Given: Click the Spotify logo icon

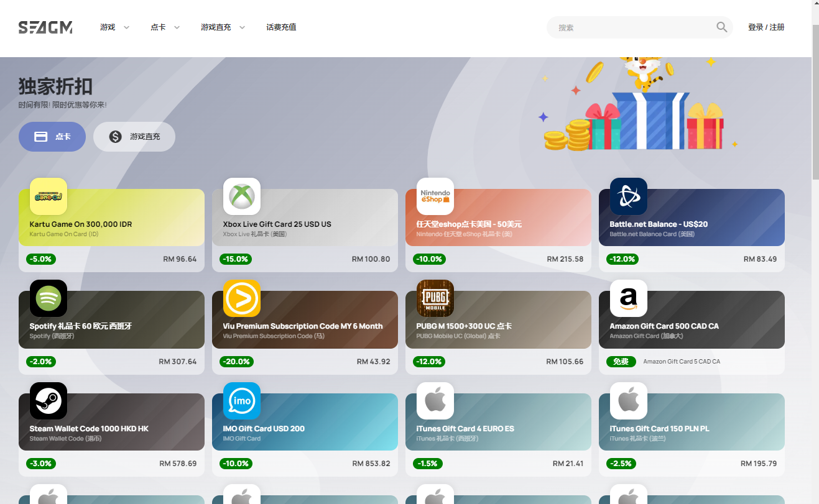Looking at the screenshot, I should (x=49, y=298).
